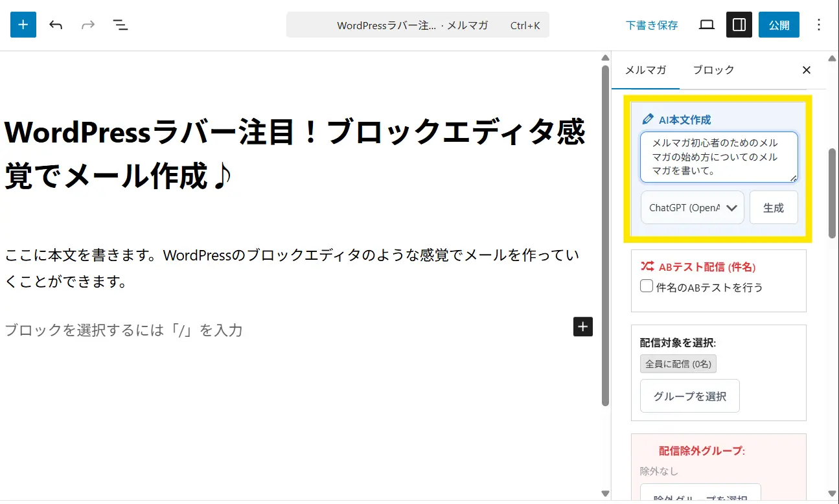Click the blue block inserter plus button
The image size is (839, 504).
[23, 25]
